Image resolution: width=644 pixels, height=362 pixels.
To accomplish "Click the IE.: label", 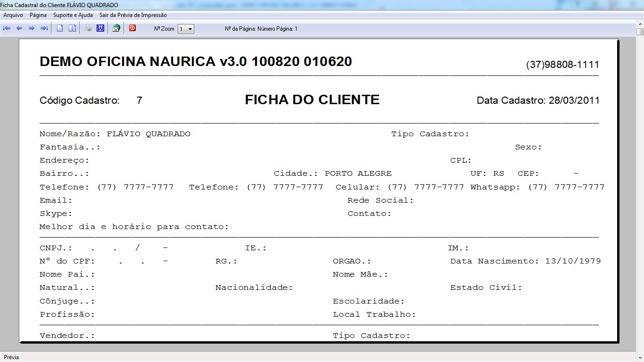I will coord(256,248).
